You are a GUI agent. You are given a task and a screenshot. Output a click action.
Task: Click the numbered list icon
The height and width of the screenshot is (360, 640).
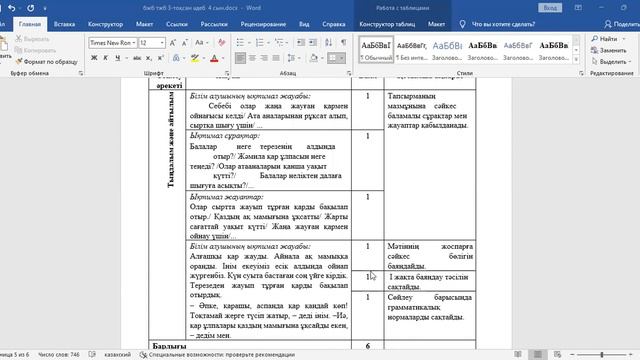[260, 43]
